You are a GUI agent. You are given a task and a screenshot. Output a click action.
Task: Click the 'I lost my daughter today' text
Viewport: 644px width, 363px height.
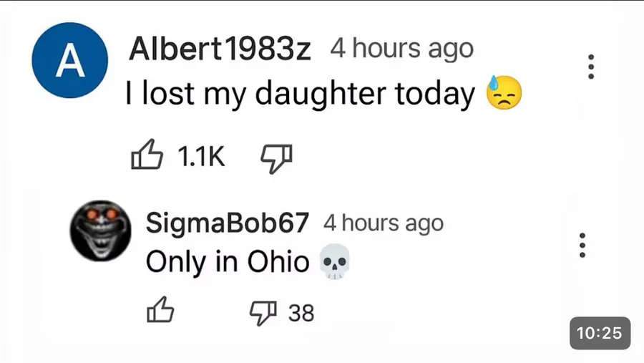(301, 93)
